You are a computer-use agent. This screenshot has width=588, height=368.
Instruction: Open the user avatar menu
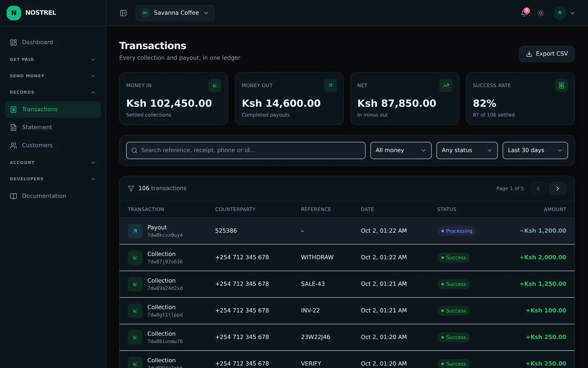point(564,13)
